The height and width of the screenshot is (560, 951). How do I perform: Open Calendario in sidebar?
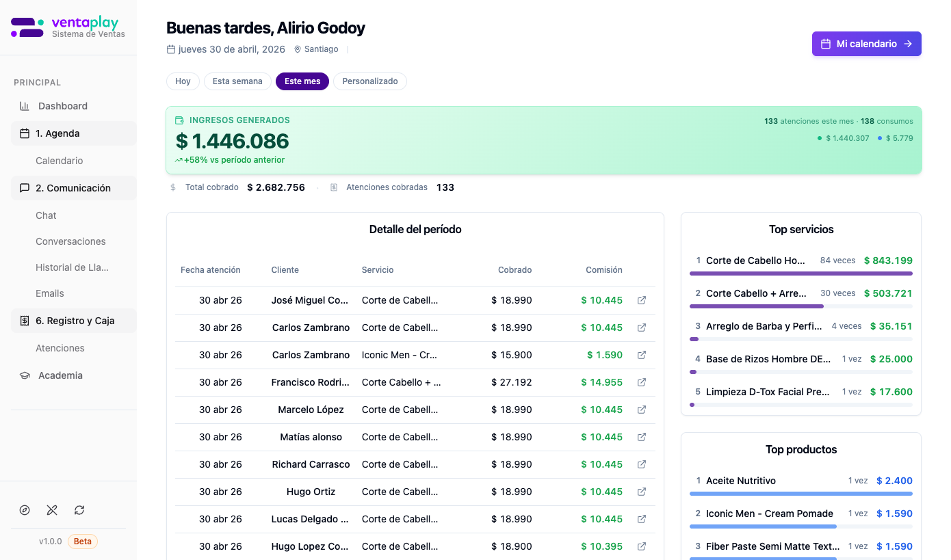[x=60, y=161]
